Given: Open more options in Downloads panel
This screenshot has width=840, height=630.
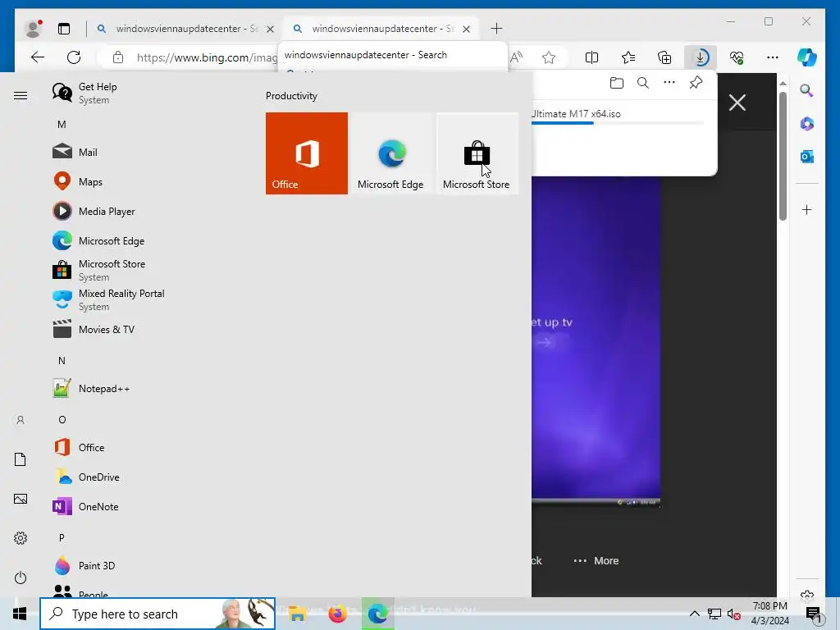Looking at the screenshot, I should (669, 83).
